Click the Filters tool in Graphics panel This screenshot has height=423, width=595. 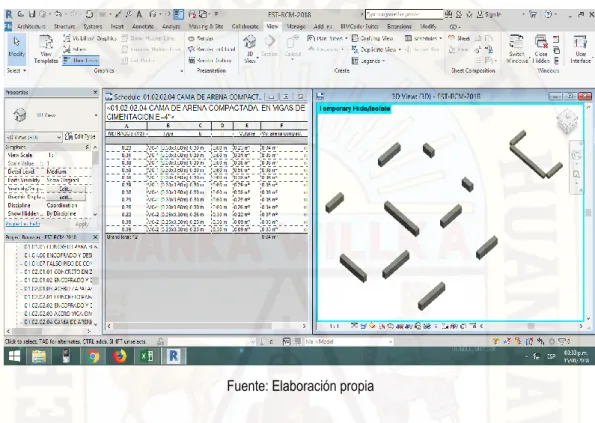(x=75, y=49)
